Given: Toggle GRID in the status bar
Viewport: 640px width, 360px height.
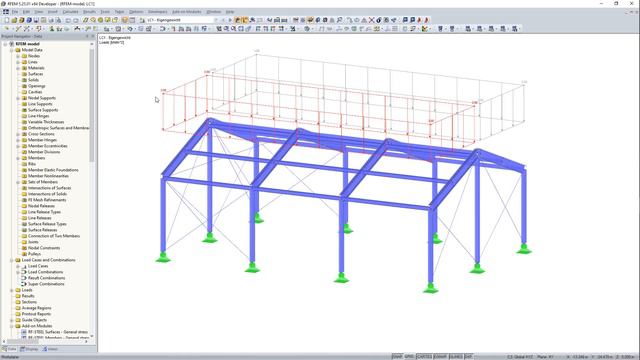Looking at the screenshot, I should pos(409,357).
